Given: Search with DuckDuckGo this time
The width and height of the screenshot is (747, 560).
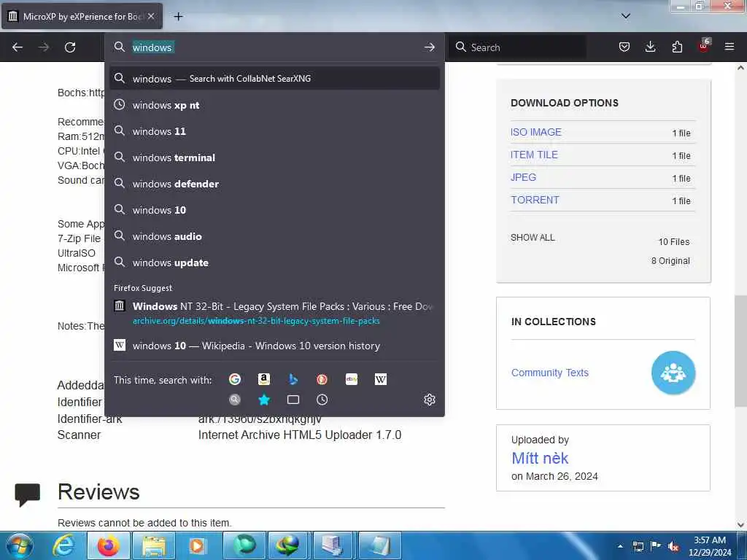Looking at the screenshot, I should pos(322,379).
